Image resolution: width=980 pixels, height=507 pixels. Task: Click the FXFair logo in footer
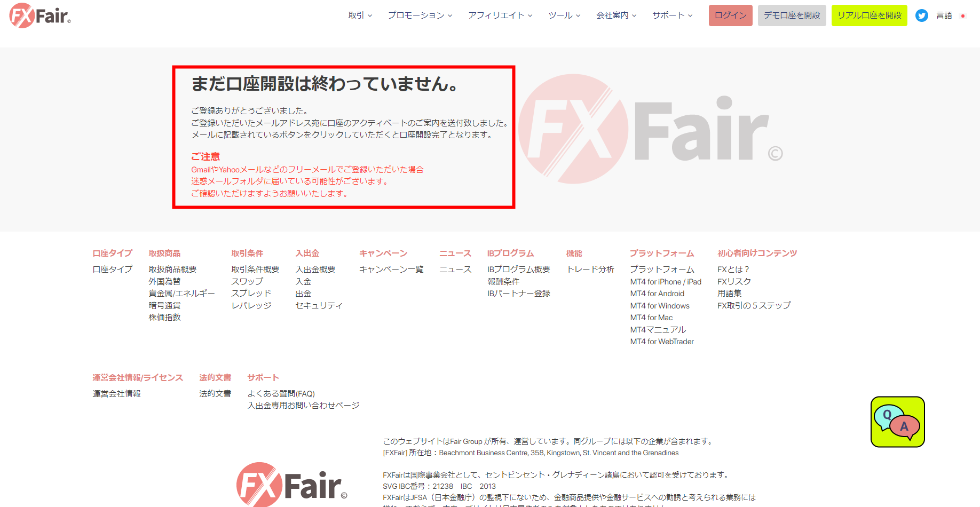click(291, 485)
